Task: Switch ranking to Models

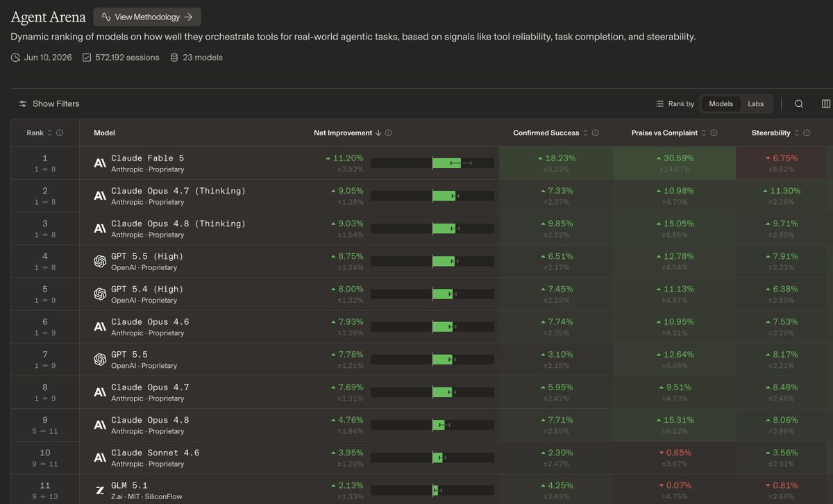Action: tap(721, 103)
